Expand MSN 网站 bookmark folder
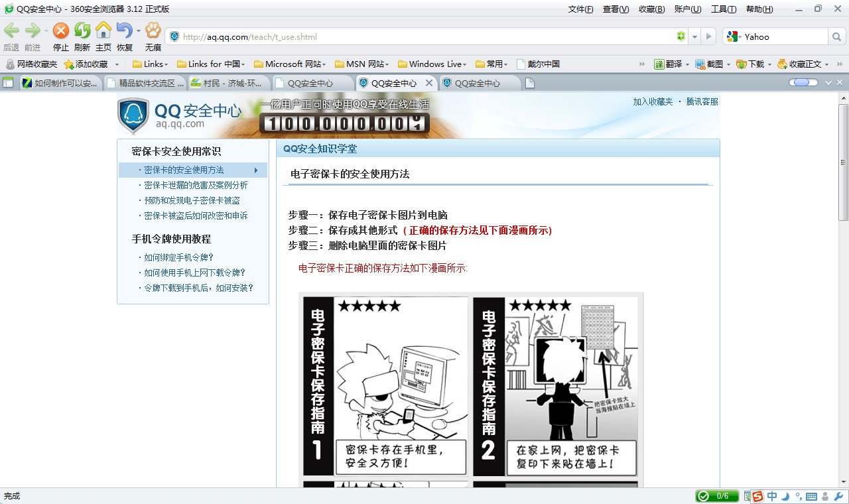The width and height of the screenshot is (849, 504). coord(362,64)
